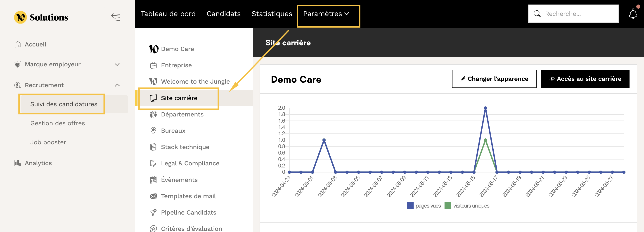This screenshot has height=232, width=644.
Task: Toggle the pages vues legend series
Action: [424, 206]
